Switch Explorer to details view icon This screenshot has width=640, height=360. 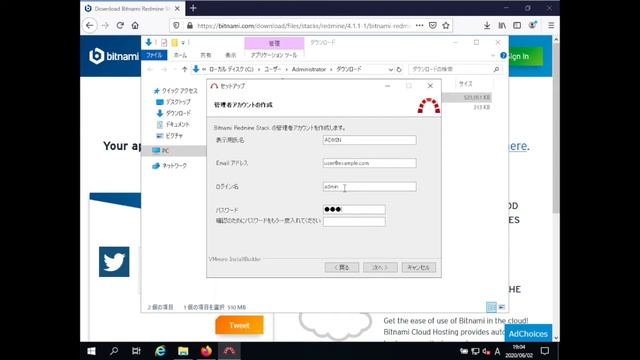pyautogui.click(x=491, y=307)
